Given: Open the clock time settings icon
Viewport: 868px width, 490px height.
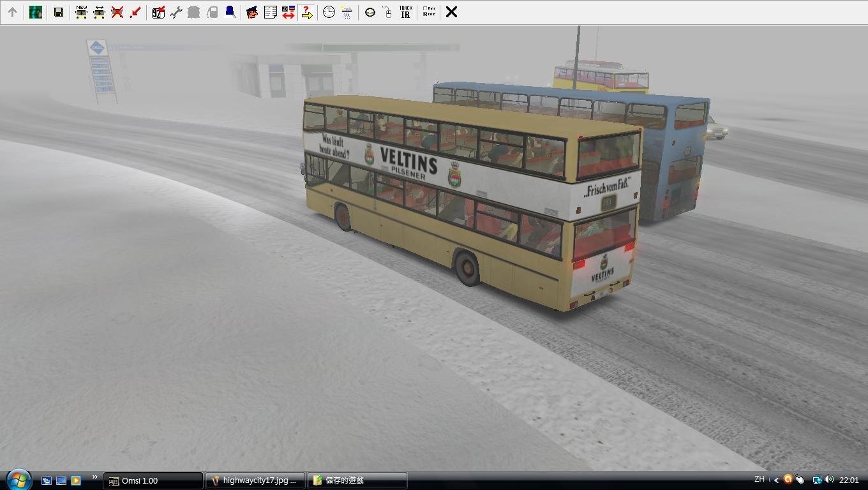Looking at the screenshot, I should [329, 12].
